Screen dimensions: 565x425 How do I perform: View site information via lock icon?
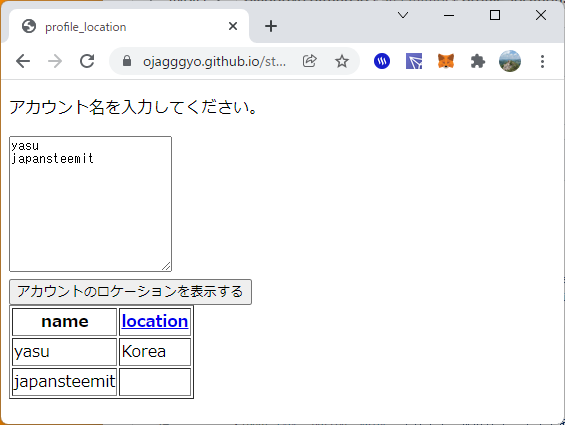(x=127, y=61)
